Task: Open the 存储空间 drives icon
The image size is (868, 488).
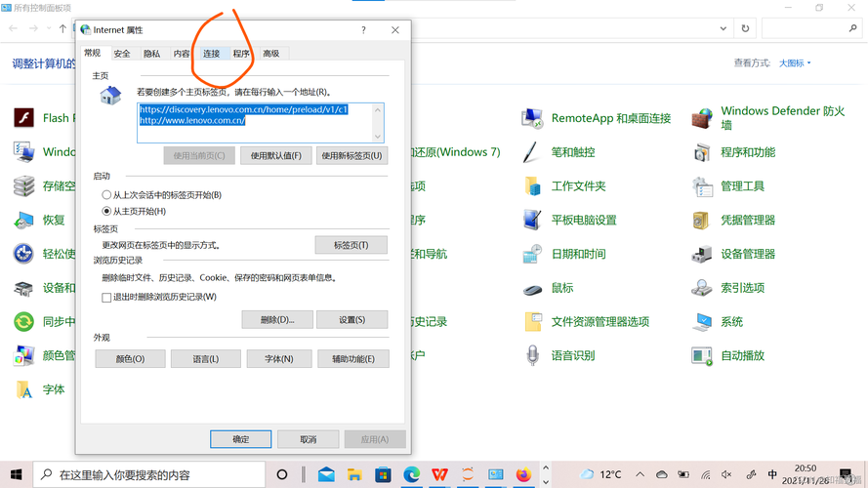Action: (x=23, y=186)
